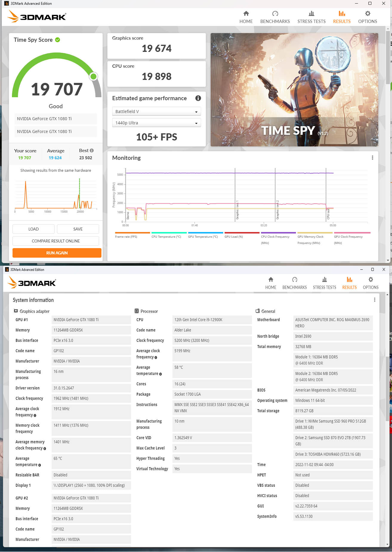Toggle the GPU Clock Frequency legend swatch

[352, 233]
